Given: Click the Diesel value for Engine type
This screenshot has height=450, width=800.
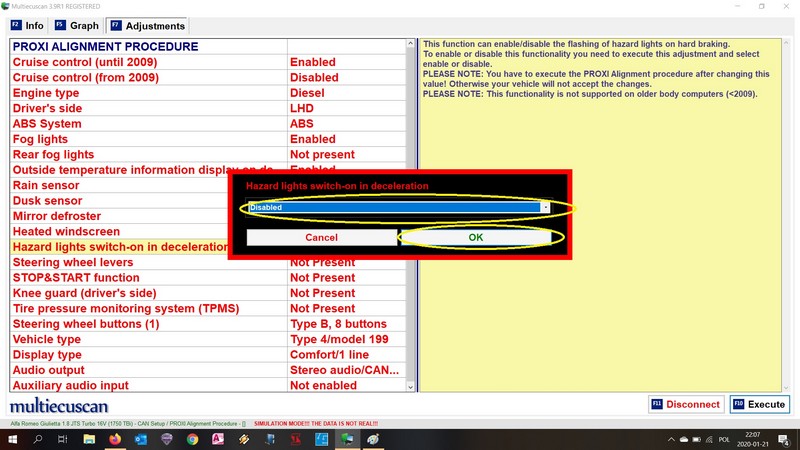Looking at the screenshot, I should point(307,93).
